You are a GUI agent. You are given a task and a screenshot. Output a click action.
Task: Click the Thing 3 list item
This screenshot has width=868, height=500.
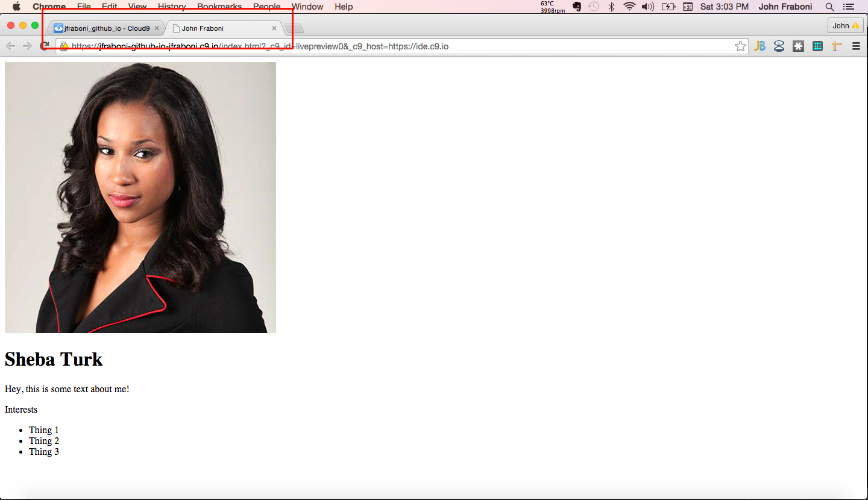click(44, 452)
